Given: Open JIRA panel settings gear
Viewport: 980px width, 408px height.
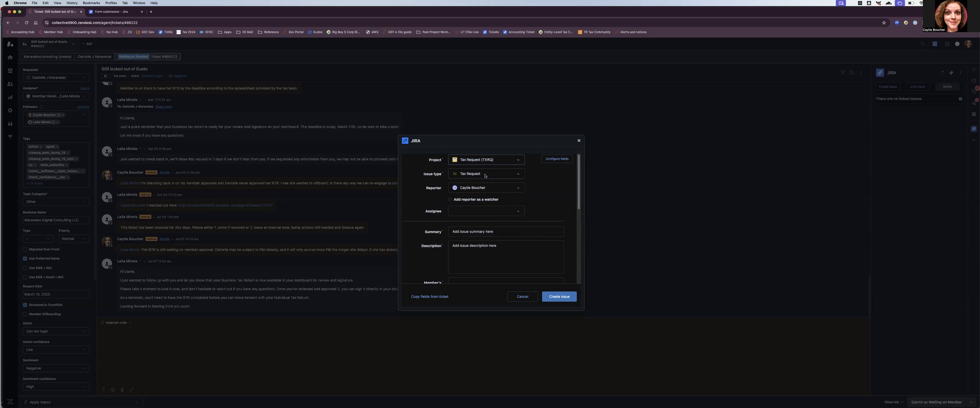Looking at the screenshot, I should click(960, 99).
